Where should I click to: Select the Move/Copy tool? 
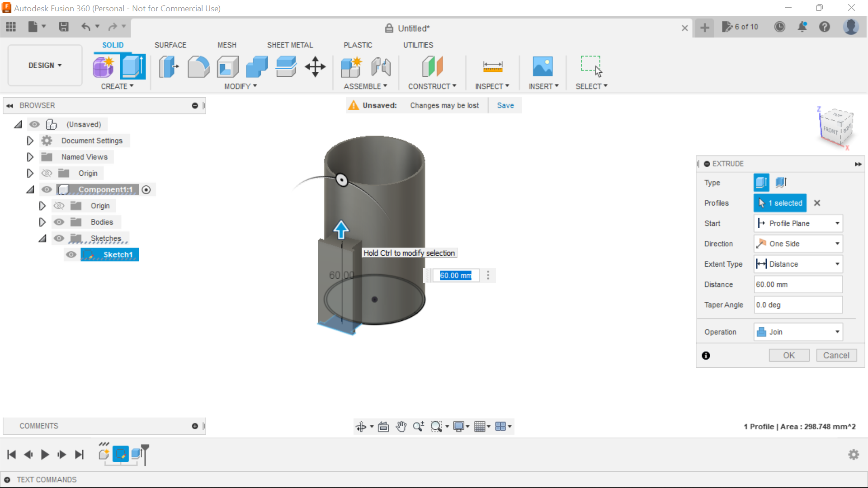[x=315, y=66]
